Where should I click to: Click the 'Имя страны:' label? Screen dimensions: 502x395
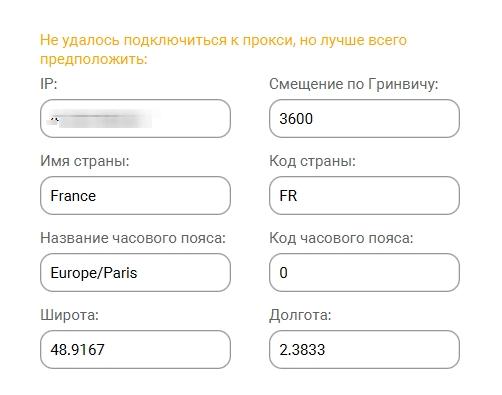click(85, 161)
